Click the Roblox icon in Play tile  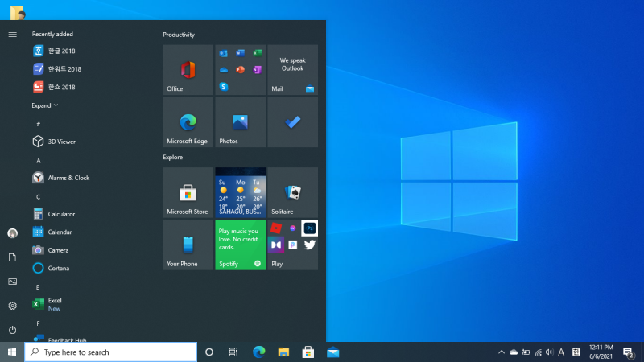pyautogui.click(x=276, y=228)
